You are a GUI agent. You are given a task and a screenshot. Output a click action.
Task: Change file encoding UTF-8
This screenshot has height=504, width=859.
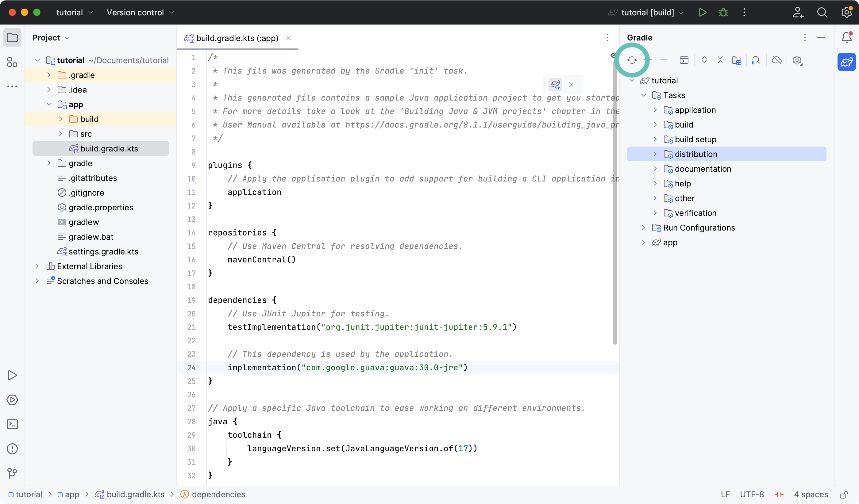752,494
